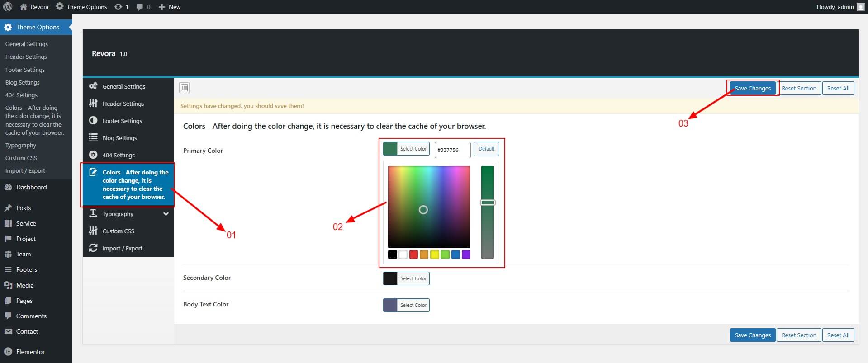The width and height of the screenshot is (868, 363).
Task: Pick the red palette swatch
Action: click(413, 255)
